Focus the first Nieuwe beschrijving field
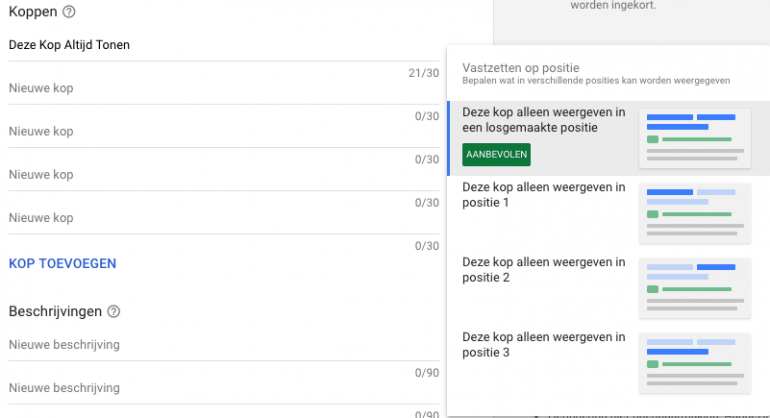770x418 pixels. pyautogui.click(x=224, y=345)
